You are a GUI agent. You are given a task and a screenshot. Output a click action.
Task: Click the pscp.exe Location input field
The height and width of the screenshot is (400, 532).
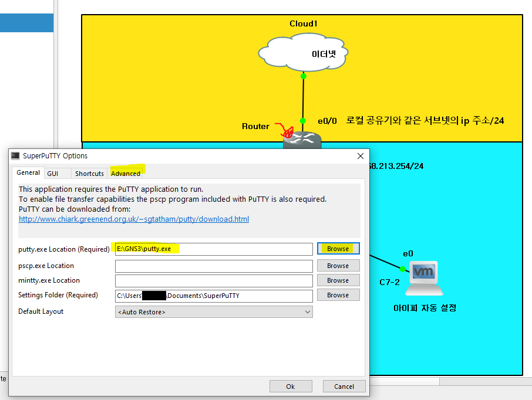point(214,266)
